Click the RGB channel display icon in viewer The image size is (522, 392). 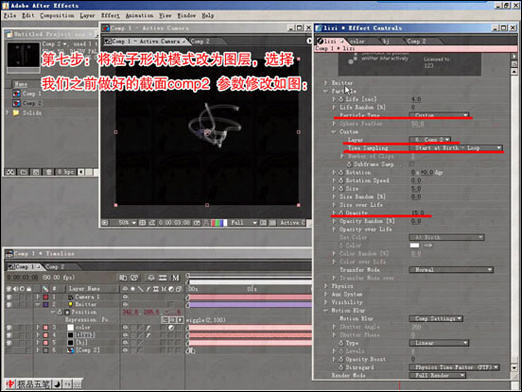click(x=219, y=223)
